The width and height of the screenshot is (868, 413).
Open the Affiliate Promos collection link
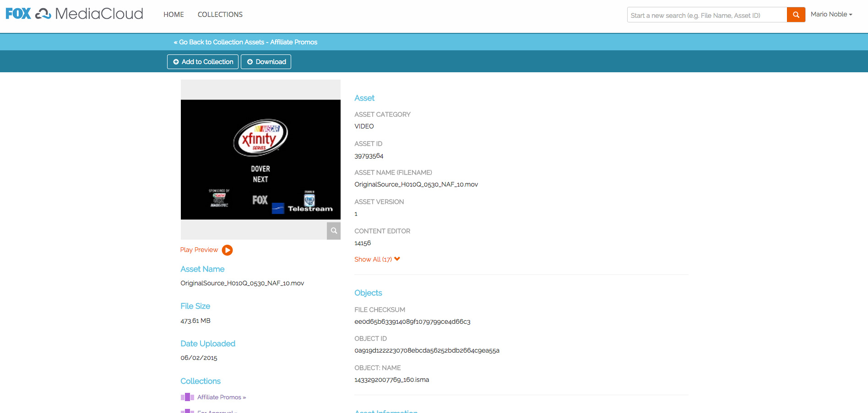(221, 397)
